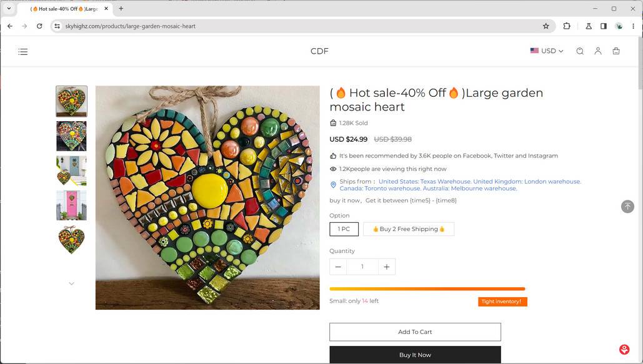The image size is (643, 364).
Task: Click the search magnifier icon
Action: tap(580, 51)
